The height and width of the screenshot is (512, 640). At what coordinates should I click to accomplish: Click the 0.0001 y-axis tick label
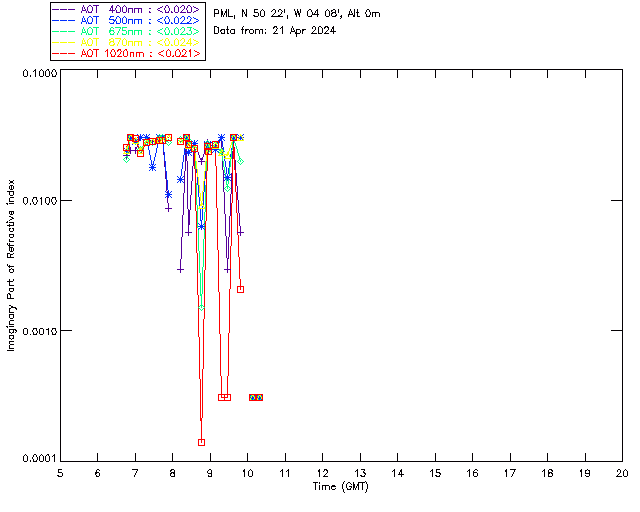pyautogui.click(x=40, y=459)
